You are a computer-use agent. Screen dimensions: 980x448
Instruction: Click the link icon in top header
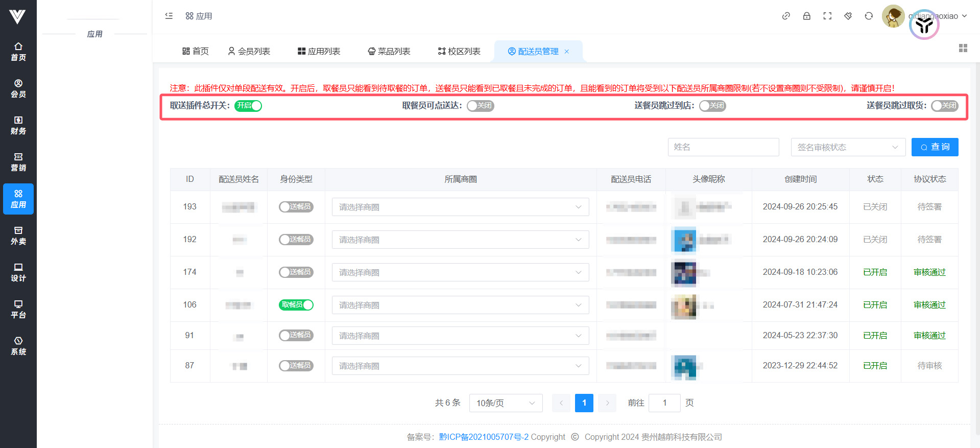coord(786,16)
